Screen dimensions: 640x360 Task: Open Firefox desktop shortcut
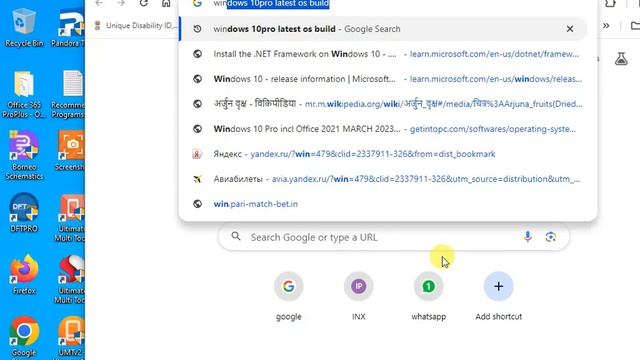24,274
